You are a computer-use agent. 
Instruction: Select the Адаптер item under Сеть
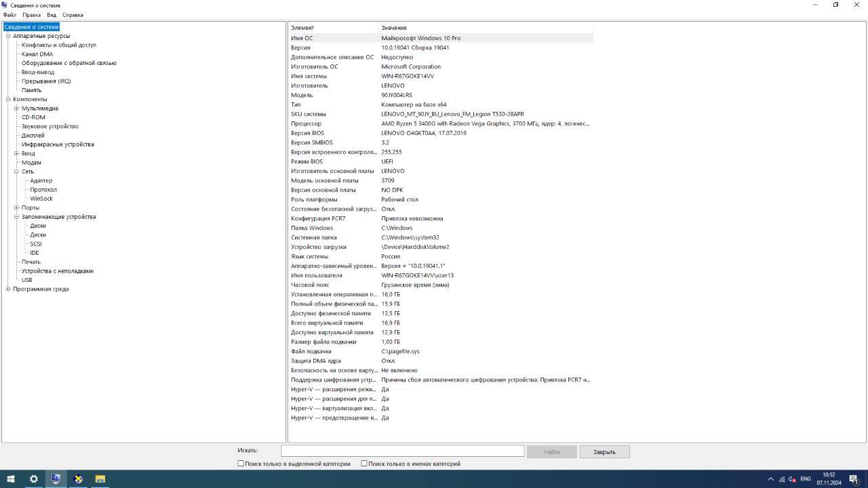click(x=41, y=180)
